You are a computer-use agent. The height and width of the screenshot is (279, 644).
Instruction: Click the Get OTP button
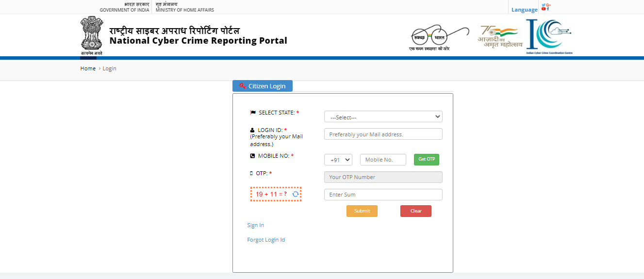click(x=427, y=160)
